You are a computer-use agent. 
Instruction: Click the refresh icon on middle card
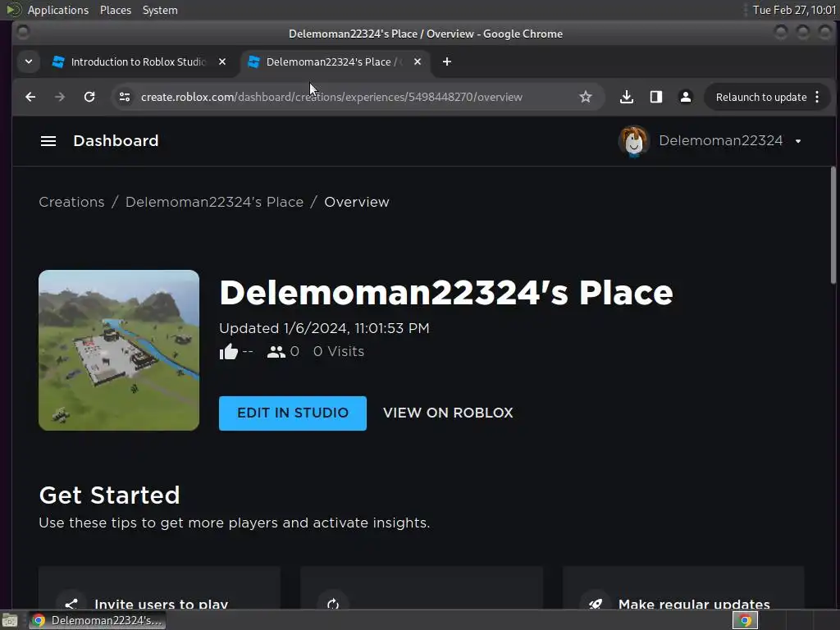pyautogui.click(x=333, y=604)
